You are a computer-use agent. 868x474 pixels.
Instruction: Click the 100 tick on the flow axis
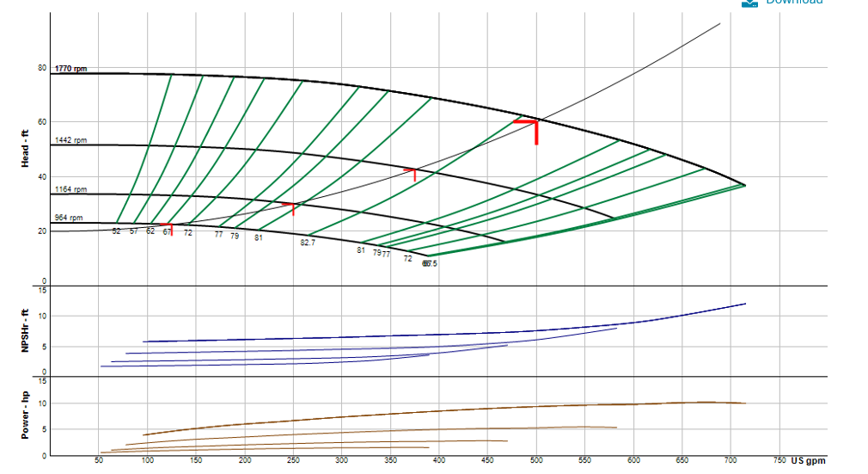tap(147, 460)
